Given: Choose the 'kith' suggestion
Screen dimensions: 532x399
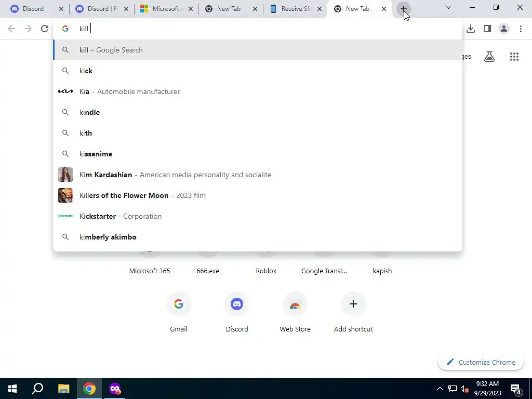Looking at the screenshot, I should (x=258, y=133).
